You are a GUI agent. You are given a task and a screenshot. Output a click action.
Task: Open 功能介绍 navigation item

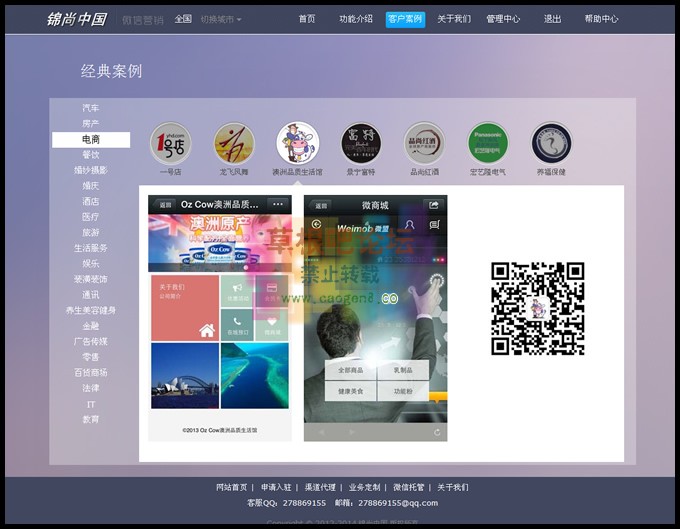point(356,19)
